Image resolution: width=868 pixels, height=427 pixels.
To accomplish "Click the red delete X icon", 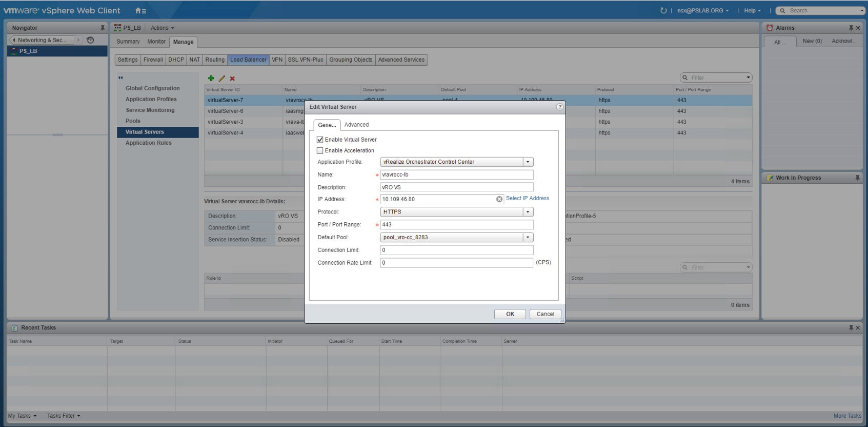I will coord(232,78).
